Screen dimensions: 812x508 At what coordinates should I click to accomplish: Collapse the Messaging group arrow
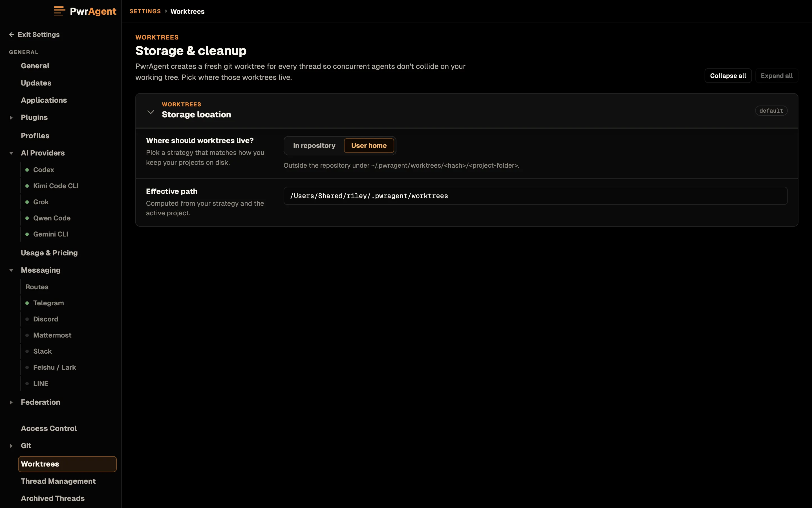pos(11,270)
